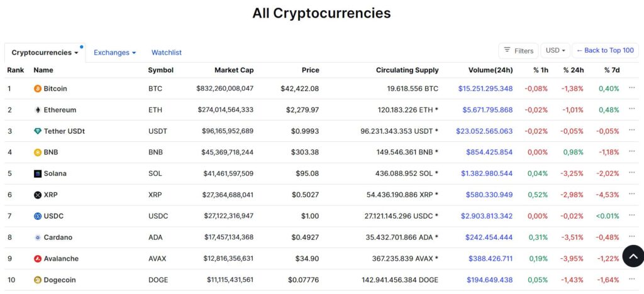Screen dimensions: 644x294
Task: Click the scroll-to-top arrow button
Action: 633,256
